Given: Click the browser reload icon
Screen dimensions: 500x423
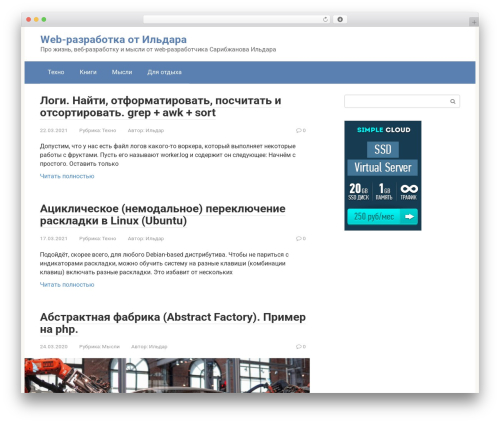Looking at the screenshot, I should [325, 20].
